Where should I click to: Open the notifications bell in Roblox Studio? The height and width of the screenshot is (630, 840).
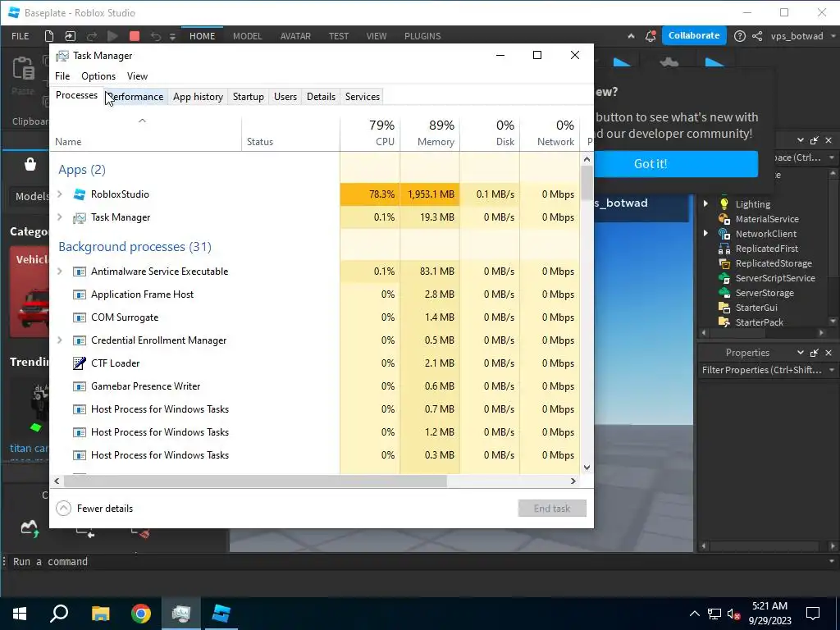(651, 36)
